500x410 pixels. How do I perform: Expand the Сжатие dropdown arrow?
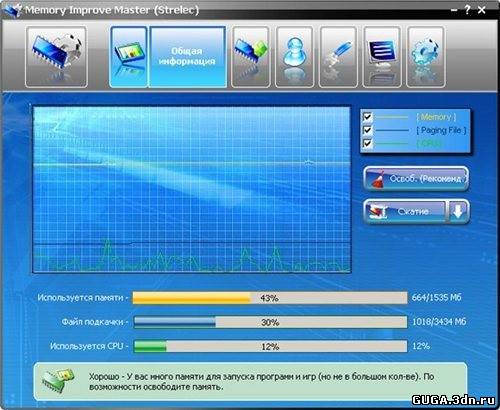tap(459, 211)
